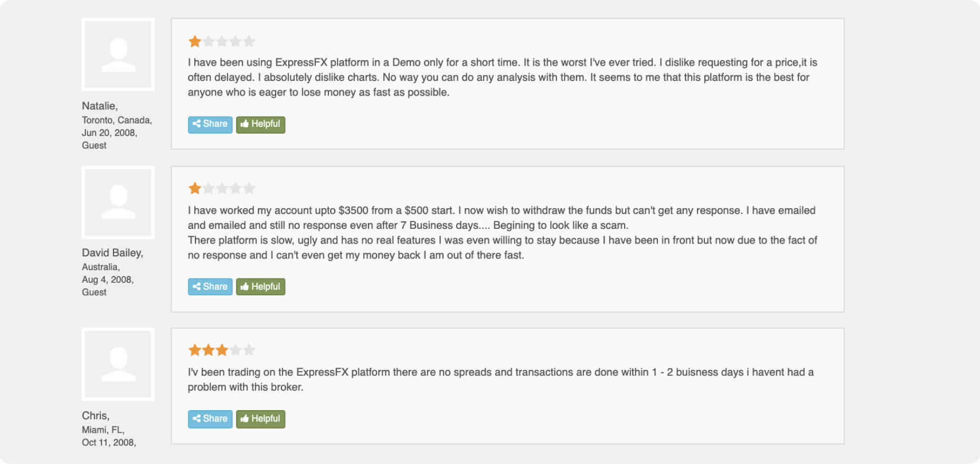Click Chris's avatar placeholder image
The image size is (980, 464).
(118, 364)
